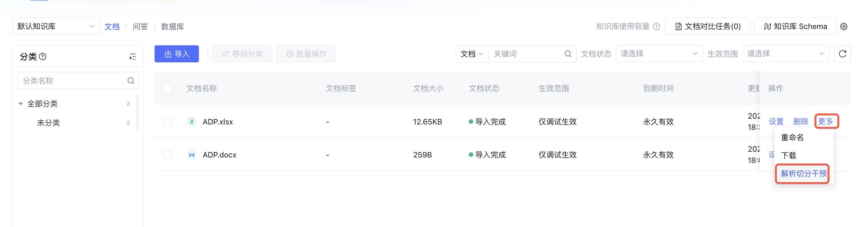Click the keyword search magnifier icon
Image resolution: width=868 pixels, height=227 pixels.
pyautogui.click(x=568, y=54)
